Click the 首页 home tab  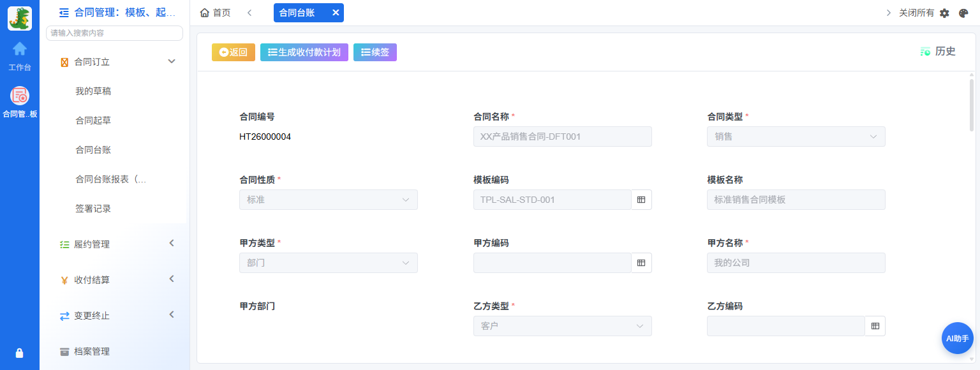[216, 13]
